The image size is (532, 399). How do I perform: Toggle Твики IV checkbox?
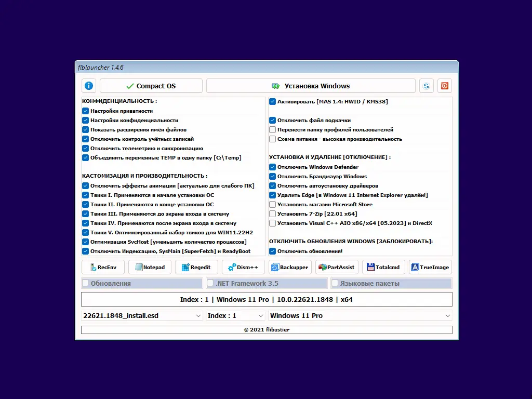[x=86, y=223]
